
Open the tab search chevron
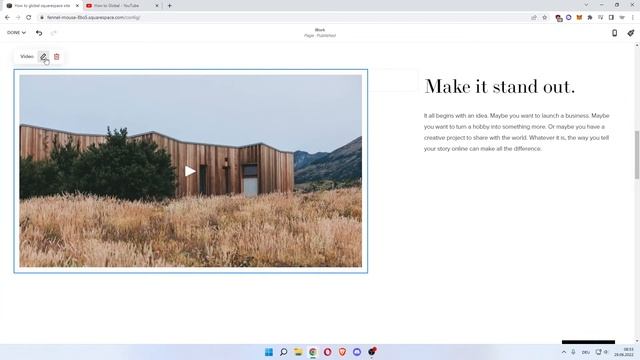(587, 5)
